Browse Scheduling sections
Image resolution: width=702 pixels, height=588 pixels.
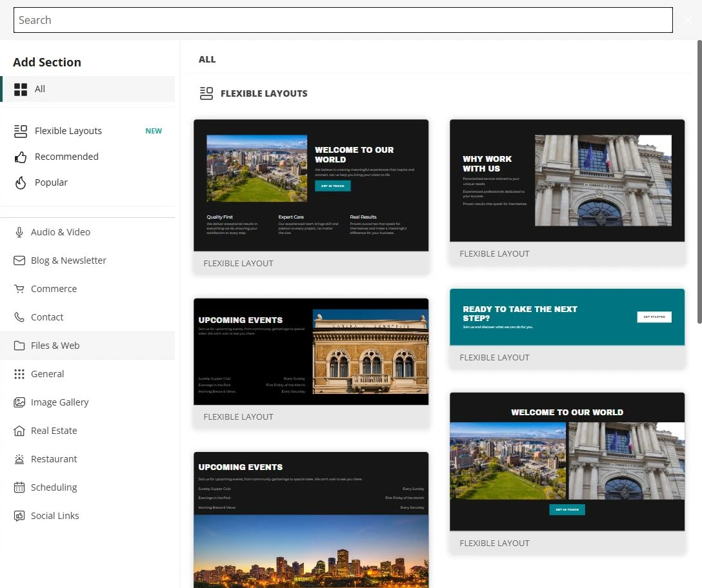88,487
